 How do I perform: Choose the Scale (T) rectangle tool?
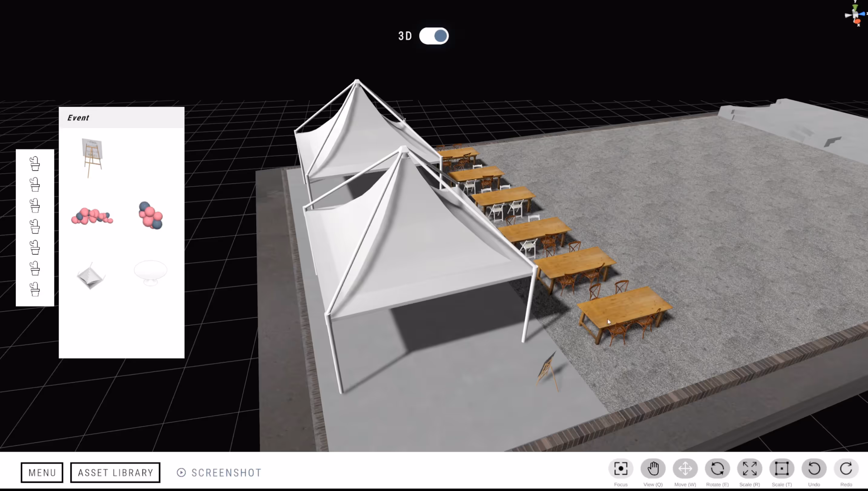(x=782, y=468)
